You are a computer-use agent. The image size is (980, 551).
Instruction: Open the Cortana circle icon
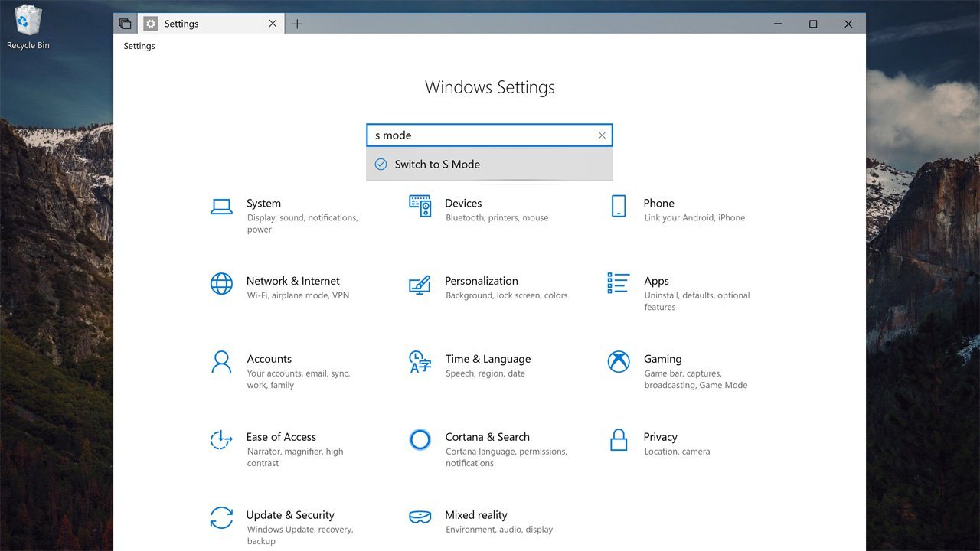[x=420, y=439]
